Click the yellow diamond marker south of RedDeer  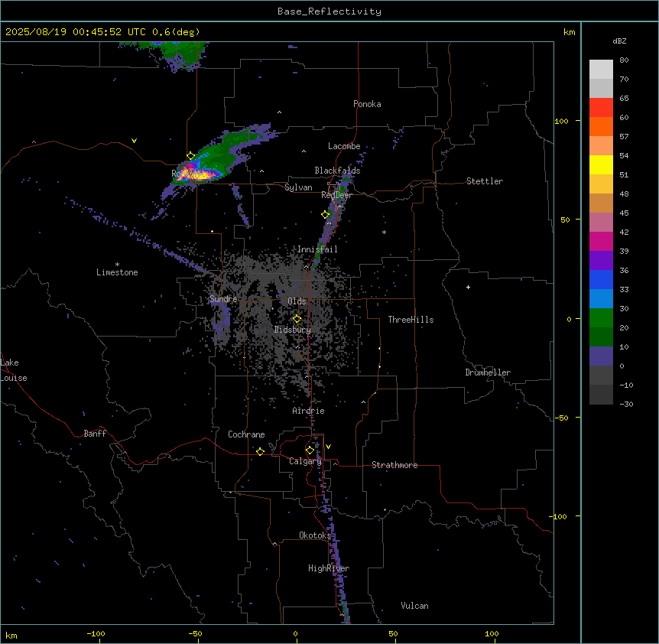(x=325, y=215)
